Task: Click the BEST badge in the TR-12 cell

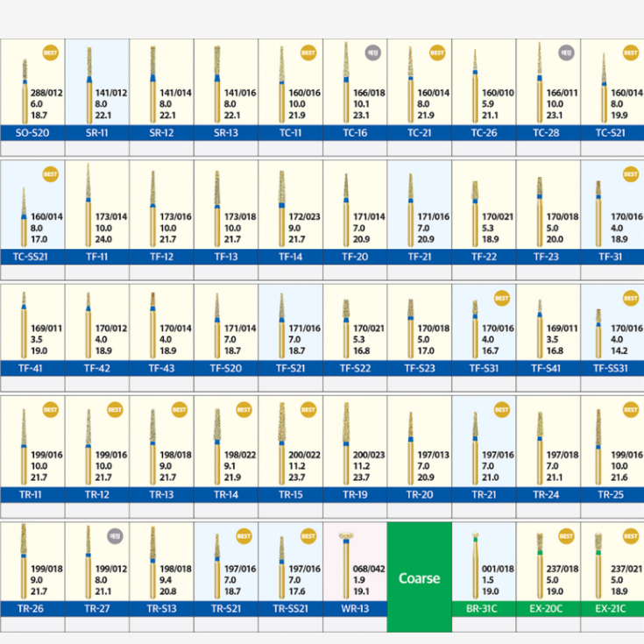Action: (115, 409)
